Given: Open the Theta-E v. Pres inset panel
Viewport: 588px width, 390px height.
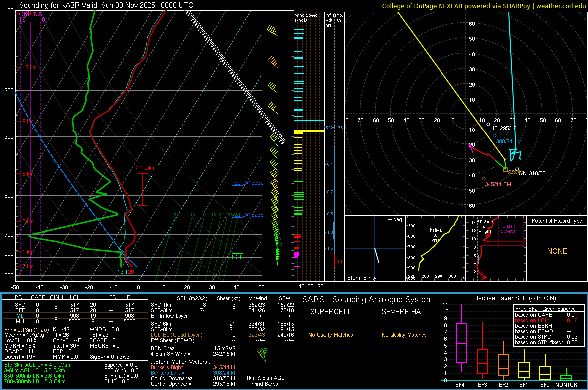Looking at the screenshot, I should tap(435, 248).
